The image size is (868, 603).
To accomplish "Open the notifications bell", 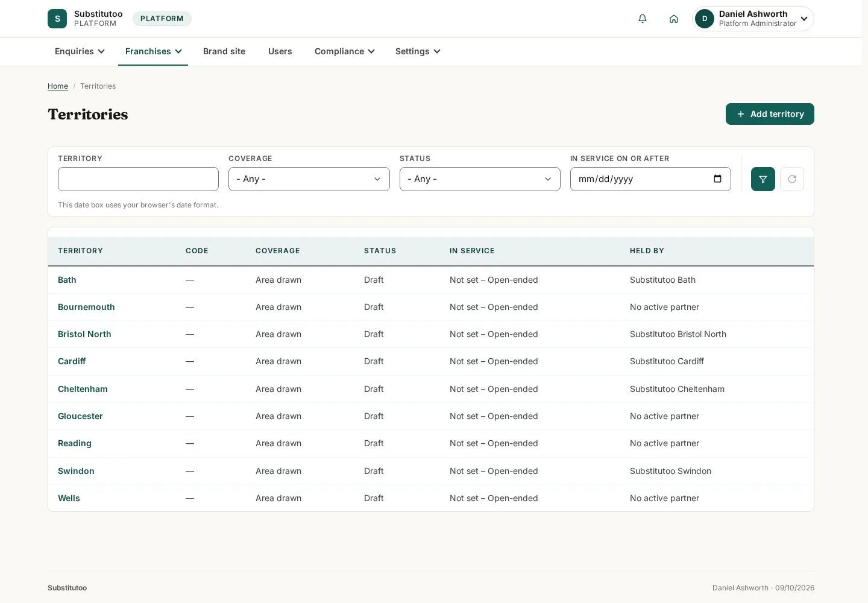I will click(643, 19).
